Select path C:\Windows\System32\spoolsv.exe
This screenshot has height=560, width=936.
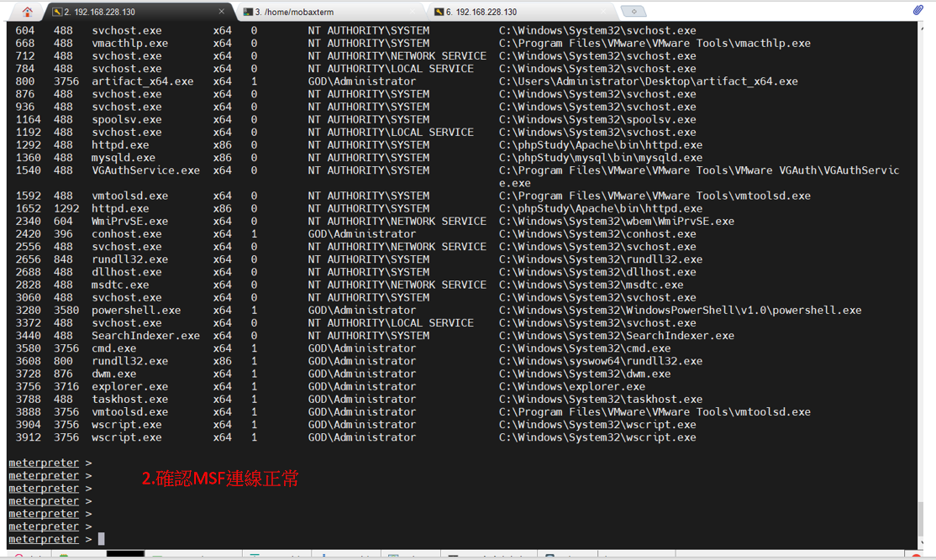tap(597, 119)
